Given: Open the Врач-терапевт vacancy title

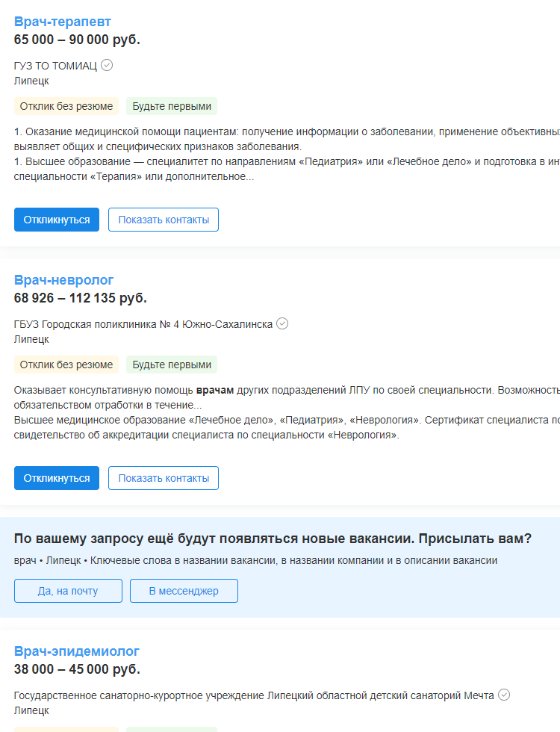Looking at the screenshot, I should tap(63, 22).
